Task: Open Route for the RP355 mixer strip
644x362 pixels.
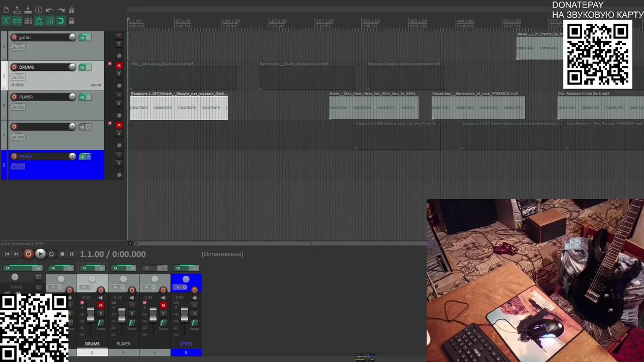Action: click(194, 323)
